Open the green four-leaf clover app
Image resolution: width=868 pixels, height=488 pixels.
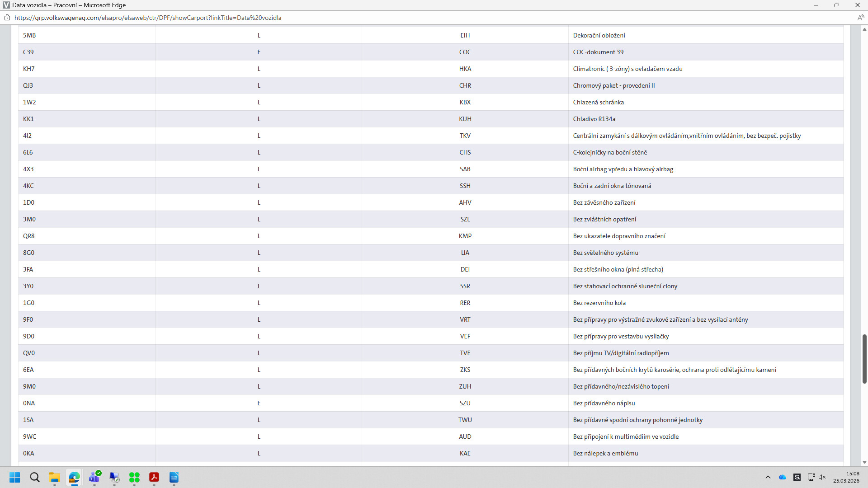tap(134, 477)
